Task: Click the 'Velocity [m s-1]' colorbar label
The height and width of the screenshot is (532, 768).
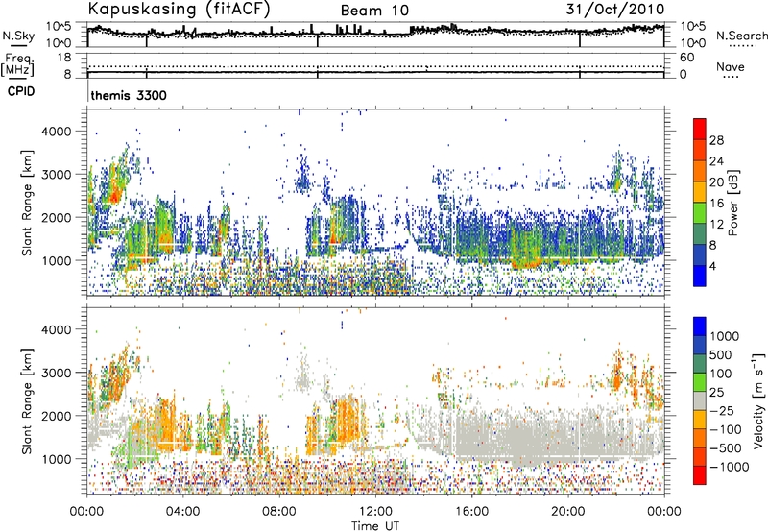Action: [758, 400]
